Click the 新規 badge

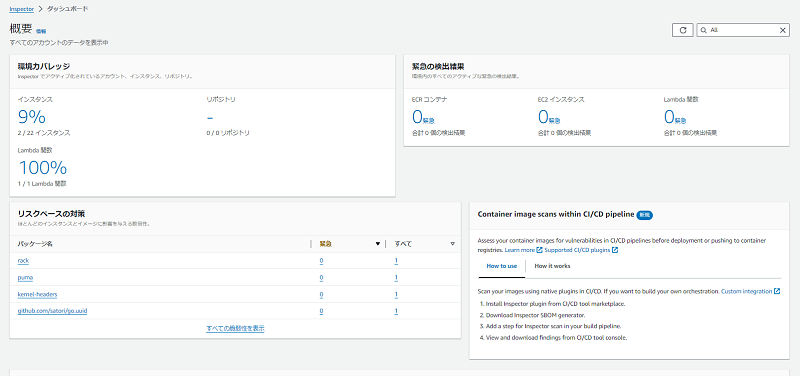pos(644,215)
